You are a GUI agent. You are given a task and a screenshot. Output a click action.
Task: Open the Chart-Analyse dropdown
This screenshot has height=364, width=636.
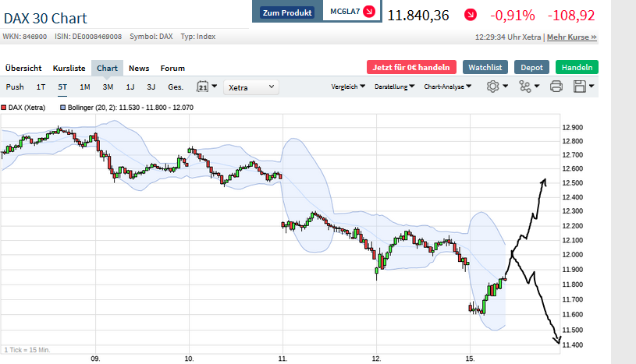[x=446, y=87]
